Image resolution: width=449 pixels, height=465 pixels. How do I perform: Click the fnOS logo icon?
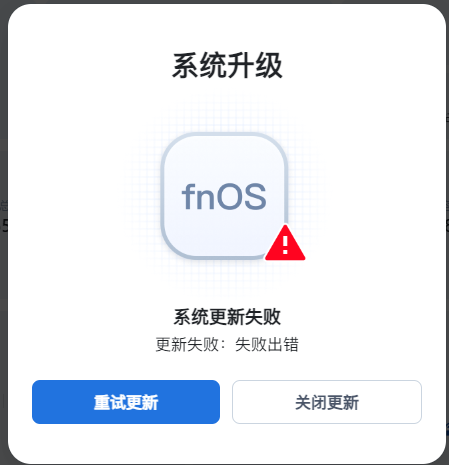pos(224,196)
